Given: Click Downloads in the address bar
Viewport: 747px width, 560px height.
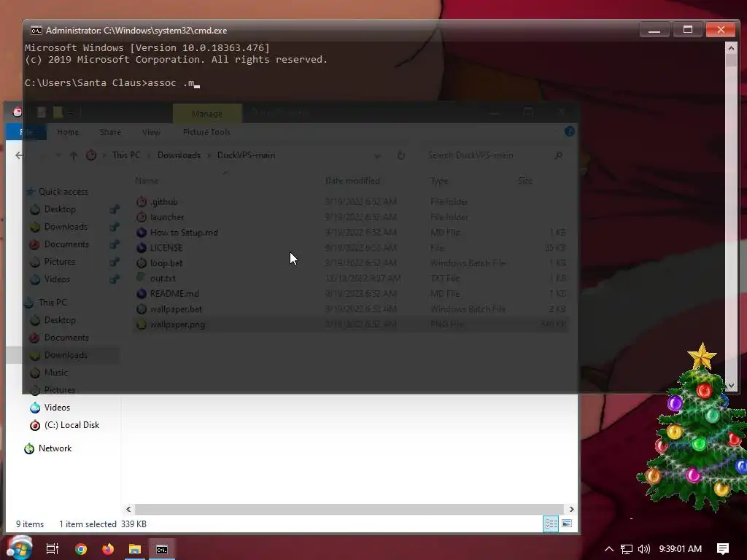Looking at the screenshot, I should (179, 155).
